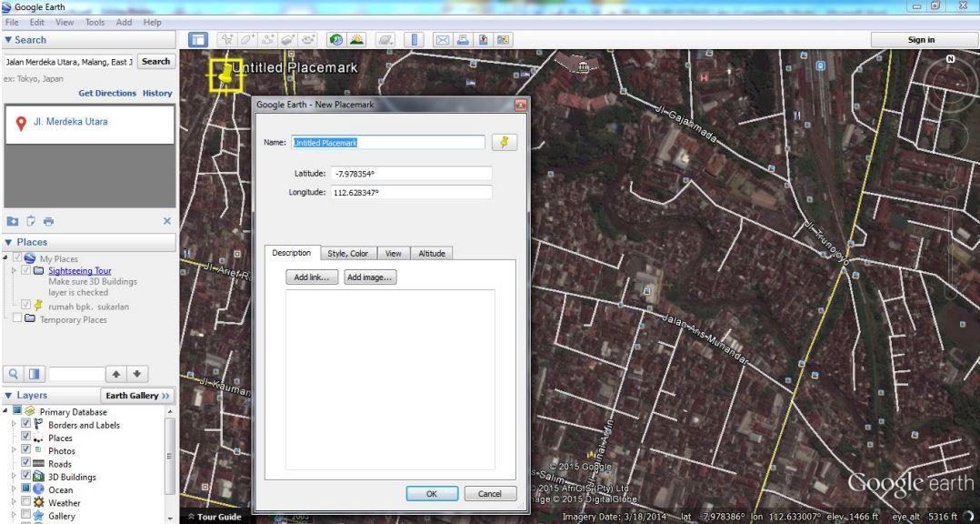This screenshot has height=524, width=980.
Task: Click the transparency icon in Places panel
Action: [x=34, y=374]
